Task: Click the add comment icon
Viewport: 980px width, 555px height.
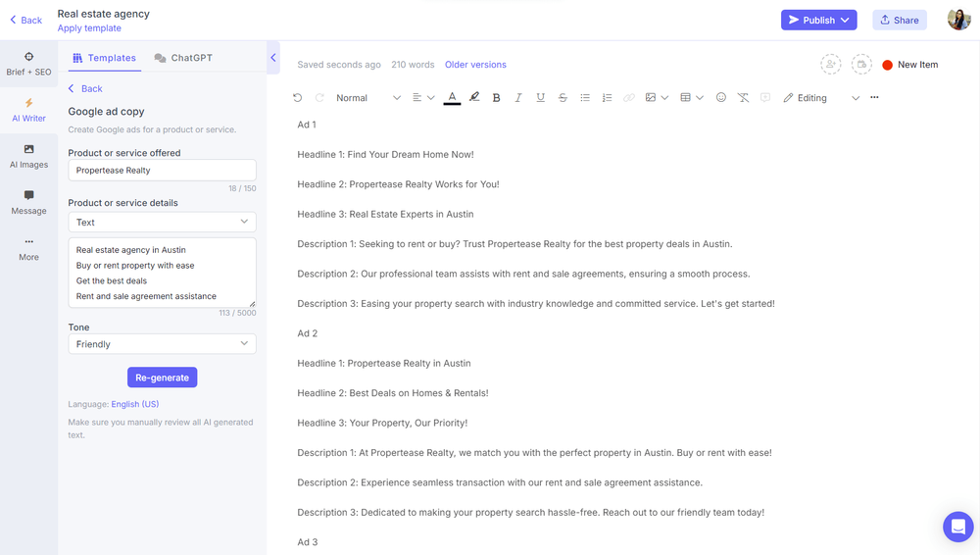Action: (x=765, y=98)
